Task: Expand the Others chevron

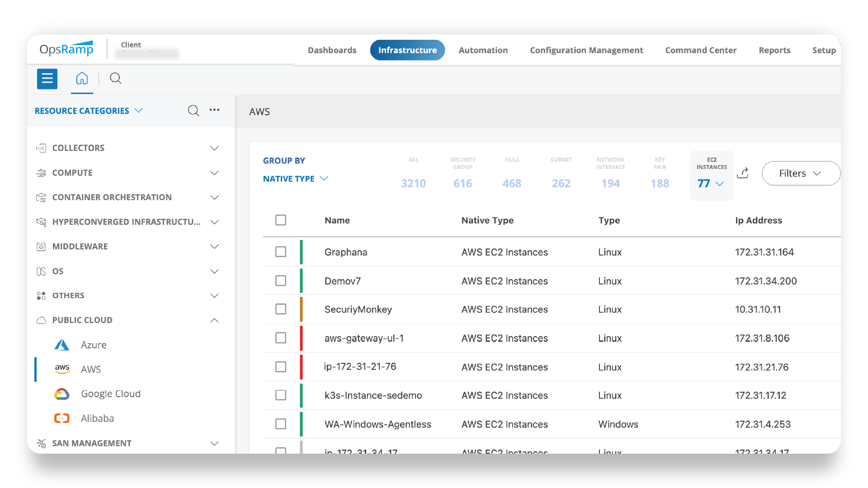Action: click(x=215, y=296)
